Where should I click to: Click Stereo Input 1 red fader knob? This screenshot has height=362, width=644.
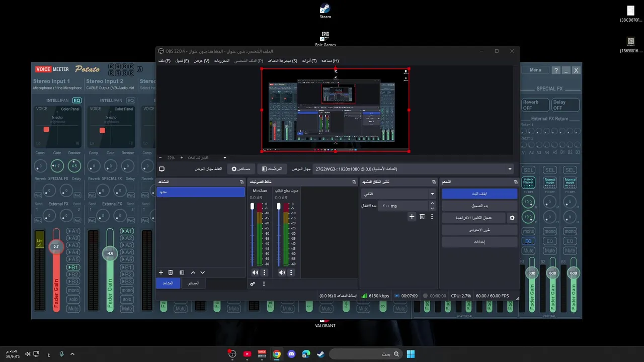56,246
